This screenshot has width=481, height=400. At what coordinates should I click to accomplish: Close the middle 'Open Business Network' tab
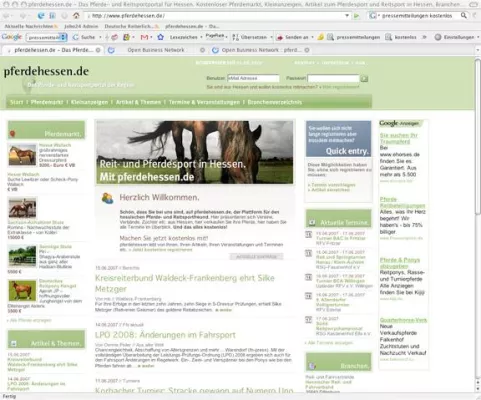pyautogui.click(x=202, y=50)
